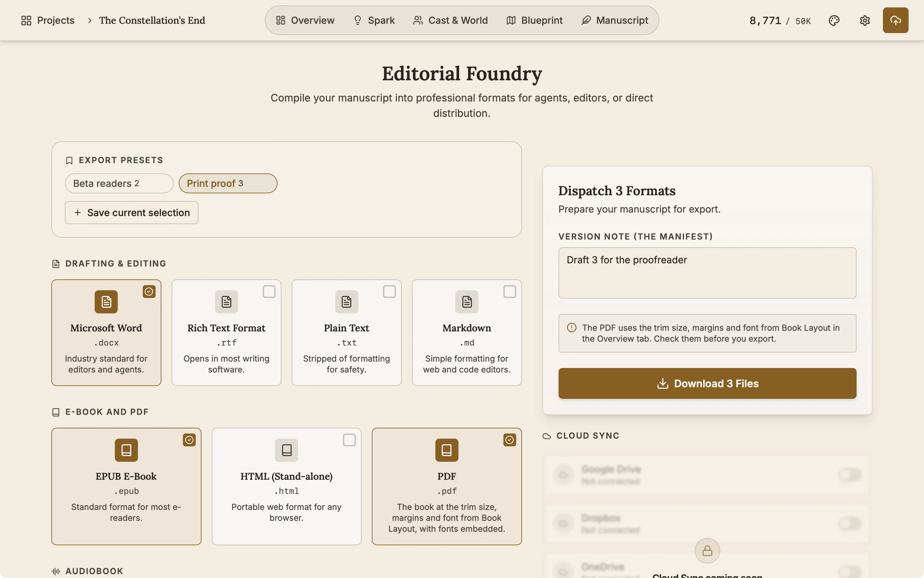Click the Audiobook waveform icon

56,571
